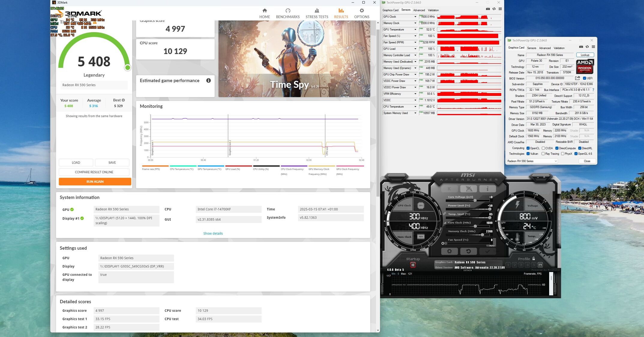Open hamburger menu in GPU-Z Graphics Card window

click(x=593, y=47)
